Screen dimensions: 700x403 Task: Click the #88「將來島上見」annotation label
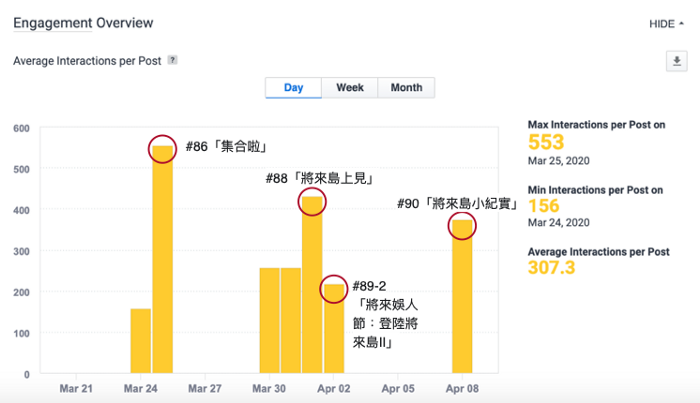tap(319, 179)
